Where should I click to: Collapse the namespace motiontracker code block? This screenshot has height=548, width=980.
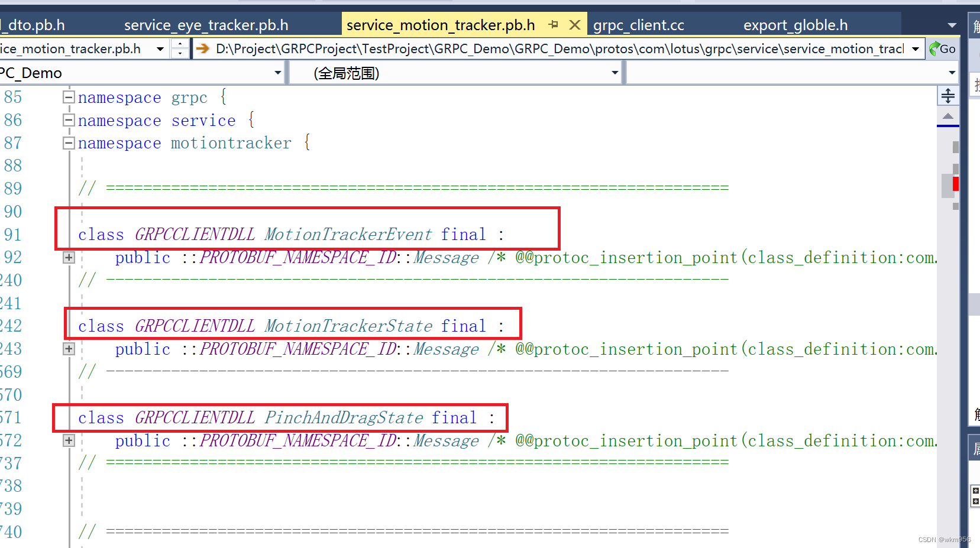68,142
